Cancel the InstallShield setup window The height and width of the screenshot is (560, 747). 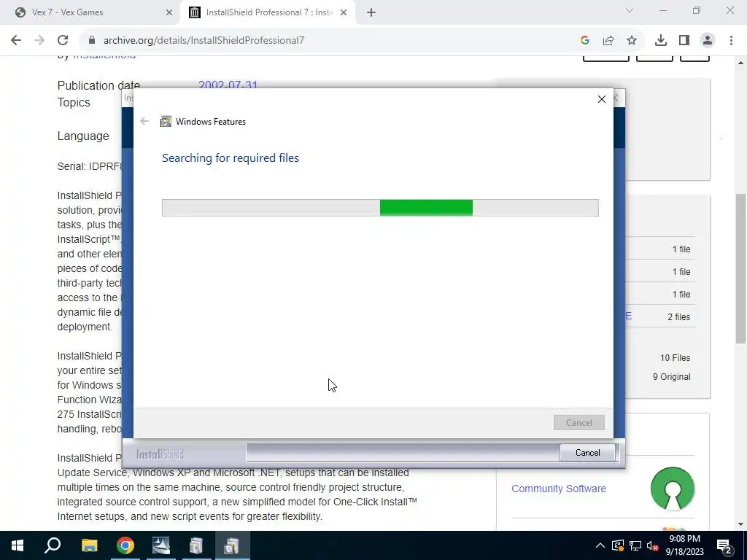pyautogui.click(x=588, y=453)
